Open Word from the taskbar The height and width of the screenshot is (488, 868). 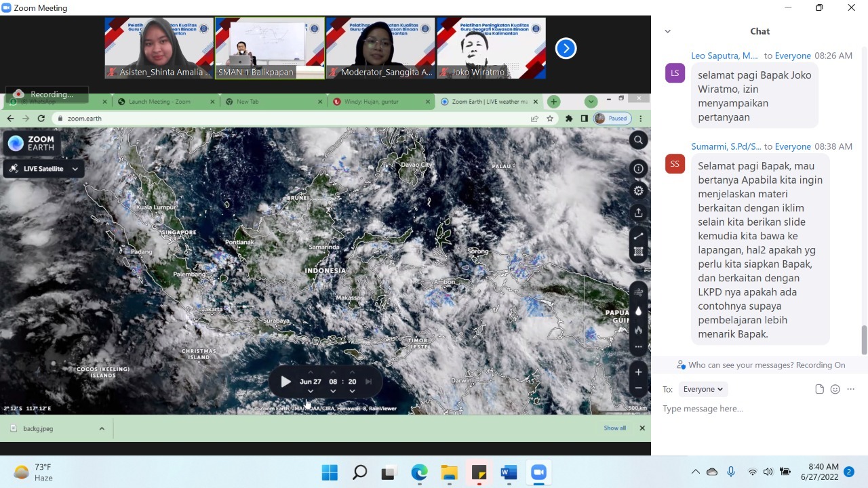(x=509, y=472)
